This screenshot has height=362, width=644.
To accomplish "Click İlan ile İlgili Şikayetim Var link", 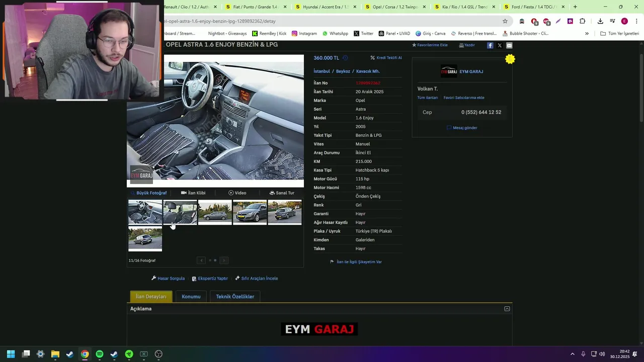I will 356,262.
